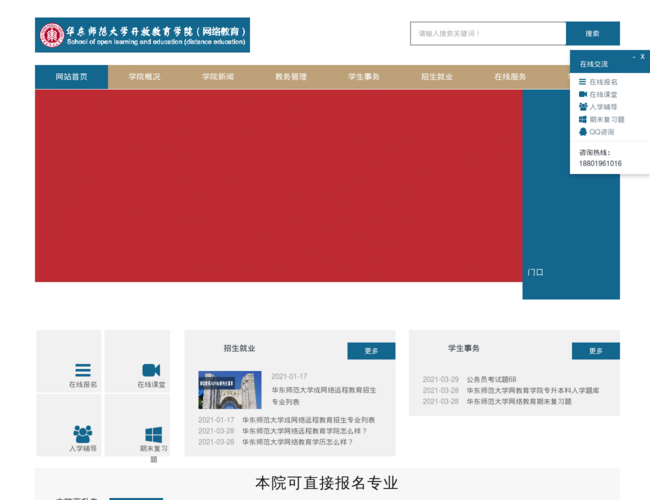Click 在线课堂 camera icon in floating panel

[x=583, y=94]
